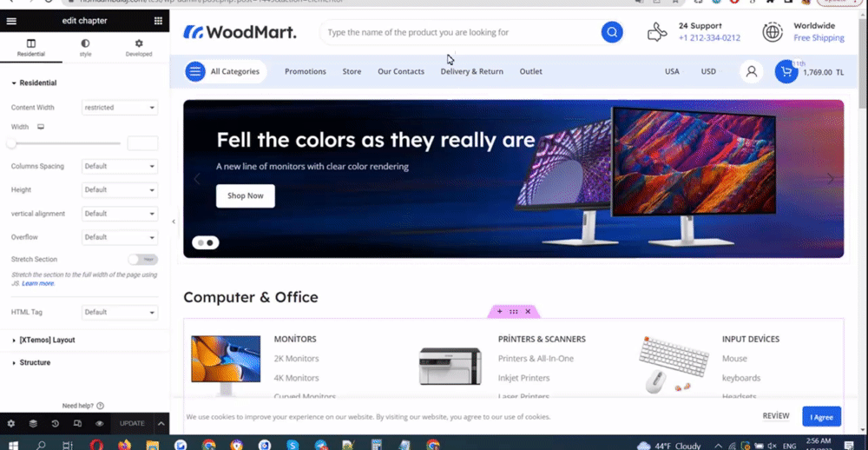868x450 pixels.
Task: Click the section drag handle dots
Action: point(514,312)
